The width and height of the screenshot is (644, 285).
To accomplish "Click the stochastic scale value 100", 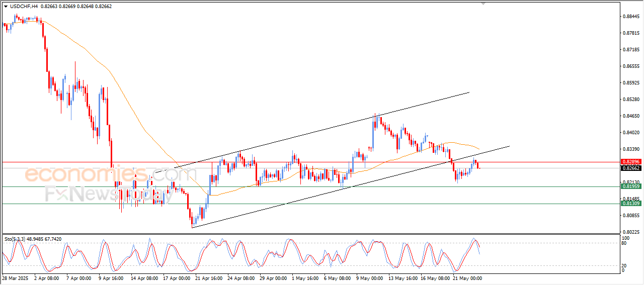I will (x=627, y=238).
